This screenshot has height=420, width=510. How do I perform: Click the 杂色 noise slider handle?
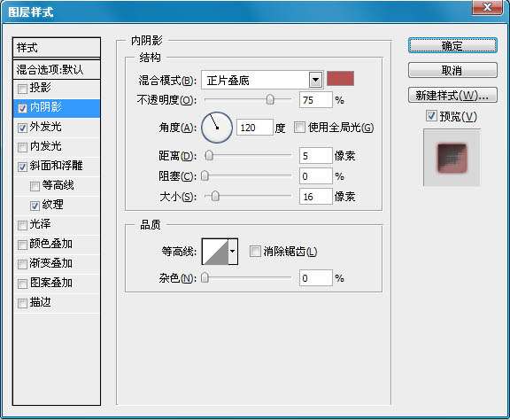coord(205,278)
